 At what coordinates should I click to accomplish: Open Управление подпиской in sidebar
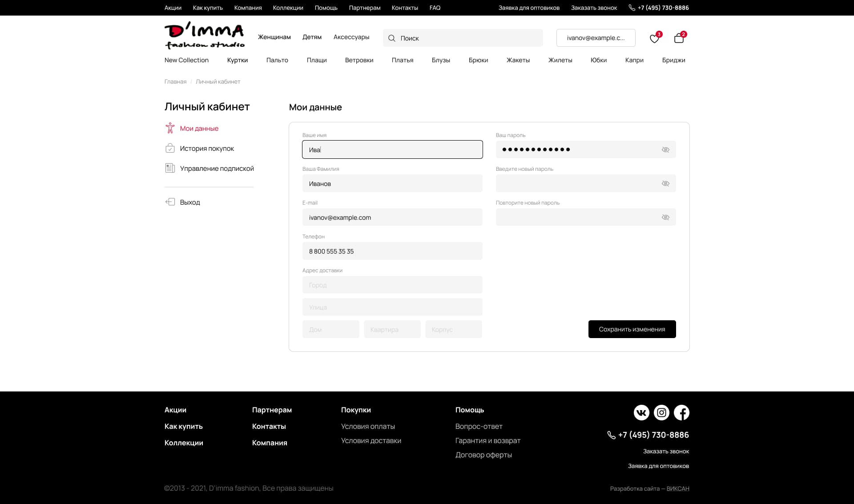point(217,169)
